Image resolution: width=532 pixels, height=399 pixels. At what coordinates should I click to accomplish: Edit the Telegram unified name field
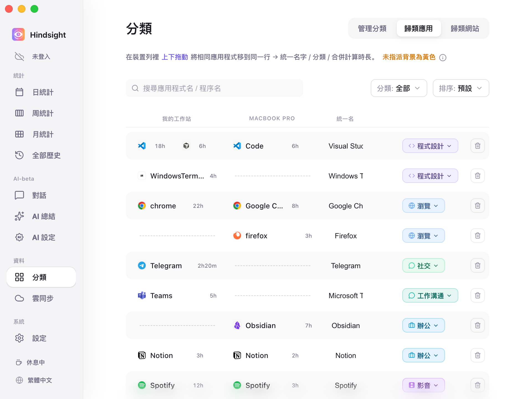pos(346,265)
